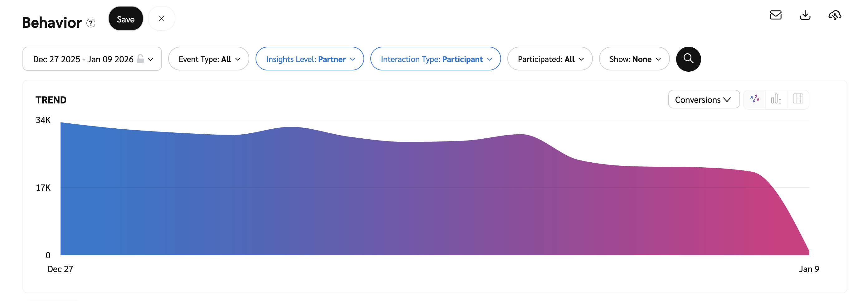The width and height of the screenshot is (868, 301).
Task: Click the peak of the trend area chart
Action: click(61, 123)
